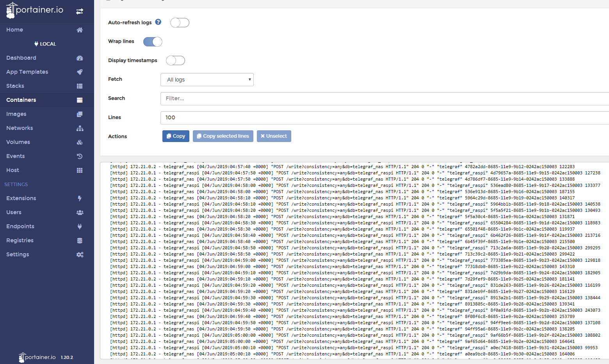Open the Images section
The image size is (609, 364).
pos(16,114)
